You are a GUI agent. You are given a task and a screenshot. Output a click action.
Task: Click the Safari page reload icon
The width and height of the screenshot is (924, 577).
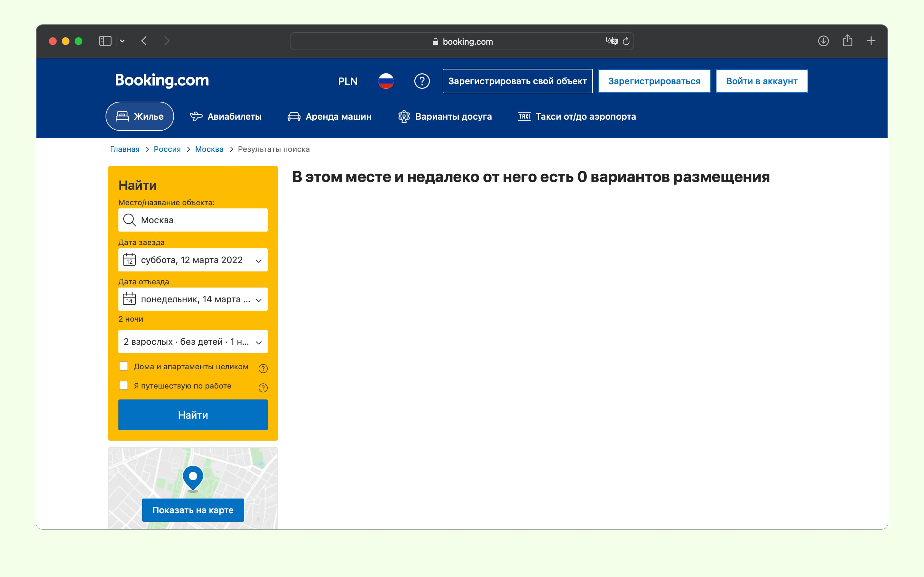pos(626,41)
